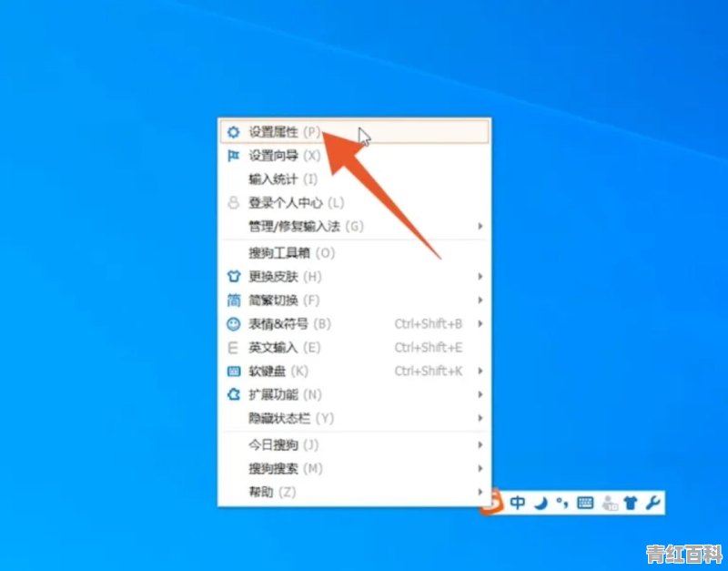
Task: Click the user login icon on status bar
Action: click(x=609, y=504)
